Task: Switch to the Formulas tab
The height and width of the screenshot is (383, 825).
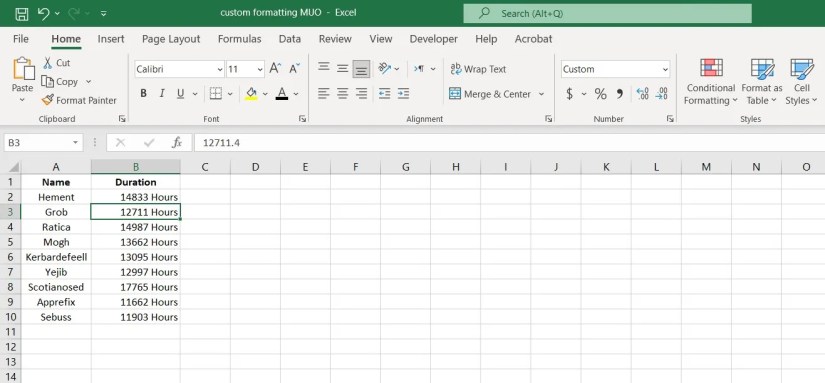Action: [x=239, y=39]
